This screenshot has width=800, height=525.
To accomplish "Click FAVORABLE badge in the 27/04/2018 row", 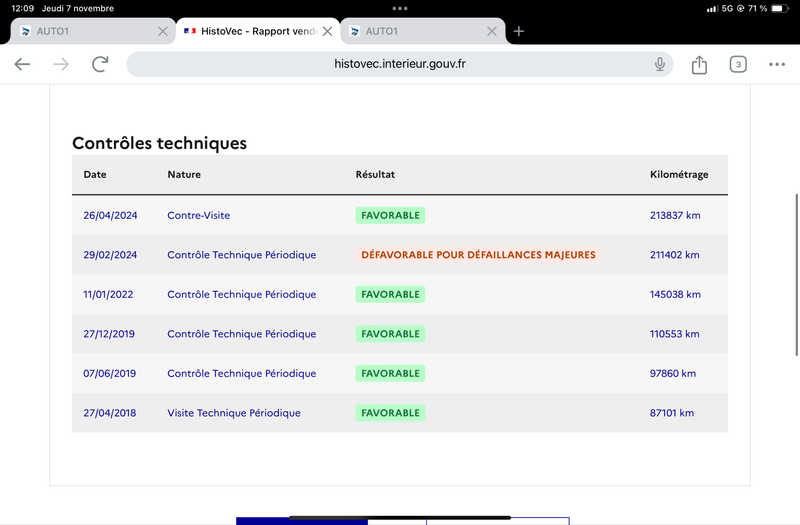I will [x=390, y=413].
